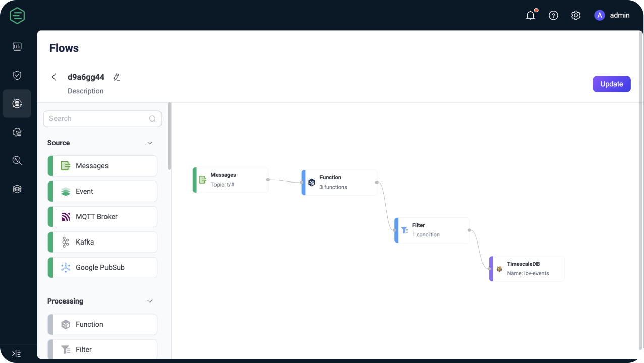Click the EMQX logo in the sidebar
Screen dimensions: 644x363
click(17, 16)
